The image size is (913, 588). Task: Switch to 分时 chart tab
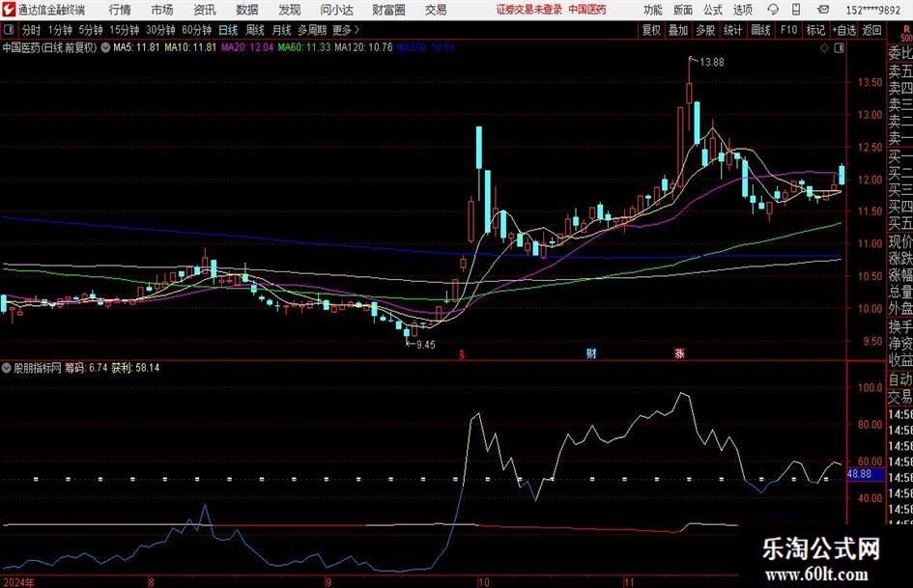[x=32, y=30]
